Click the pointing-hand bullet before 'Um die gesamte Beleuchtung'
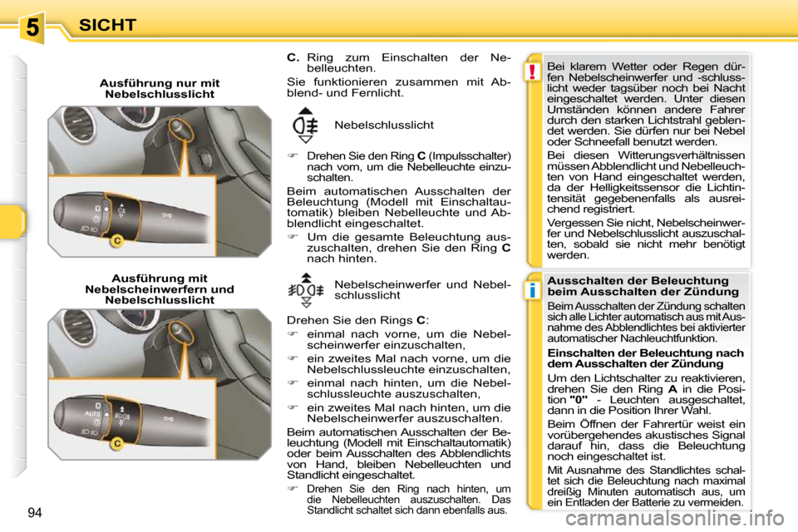 pyautogui.click(x=292, y=236)
